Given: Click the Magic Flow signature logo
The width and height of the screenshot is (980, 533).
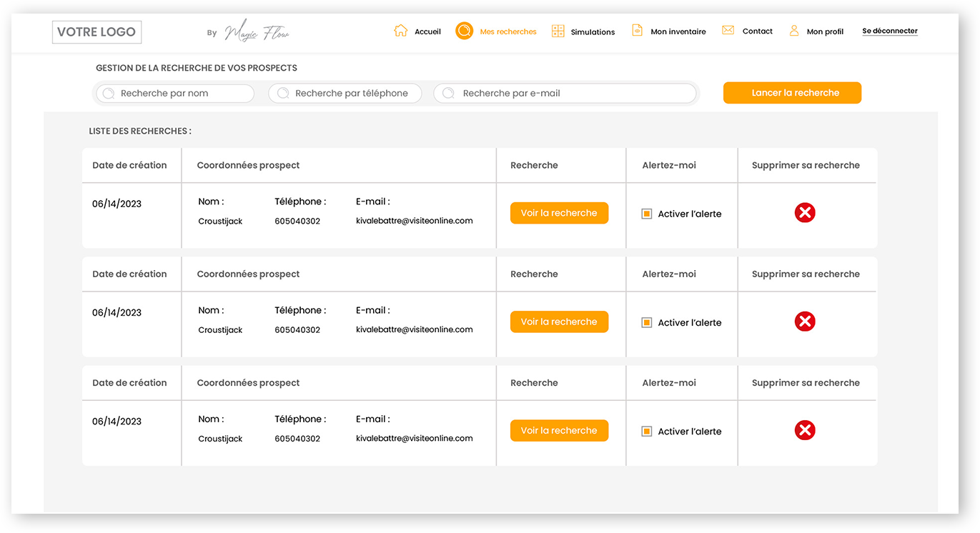Looking at the screenshot, I should pos(257,31).
